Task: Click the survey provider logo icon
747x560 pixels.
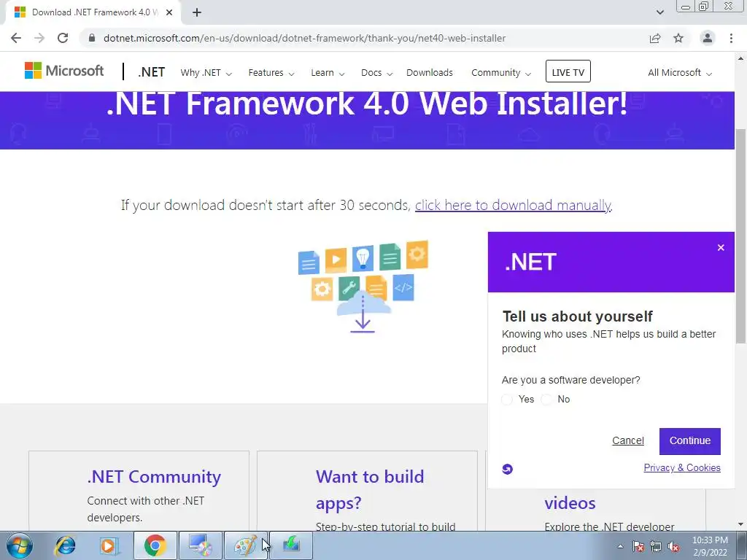Action: 508,469
